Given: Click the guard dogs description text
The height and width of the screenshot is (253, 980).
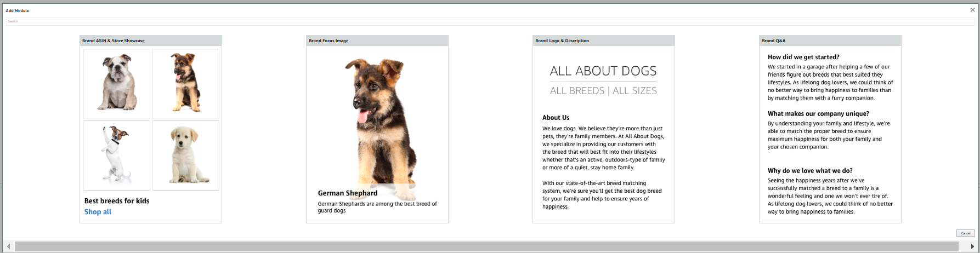Looking at the screenshot, I should (377, 207).
